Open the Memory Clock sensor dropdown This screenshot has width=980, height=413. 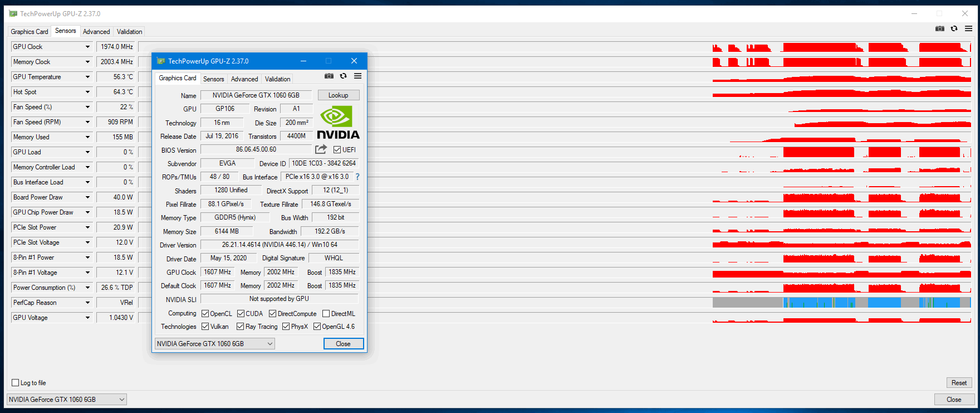coord(87,62)
